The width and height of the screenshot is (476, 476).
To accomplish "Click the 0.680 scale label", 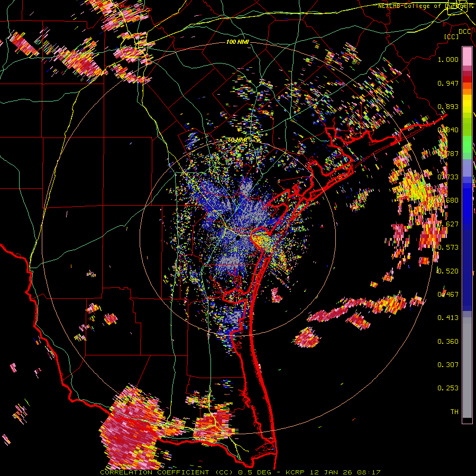I will coord(448,200).
